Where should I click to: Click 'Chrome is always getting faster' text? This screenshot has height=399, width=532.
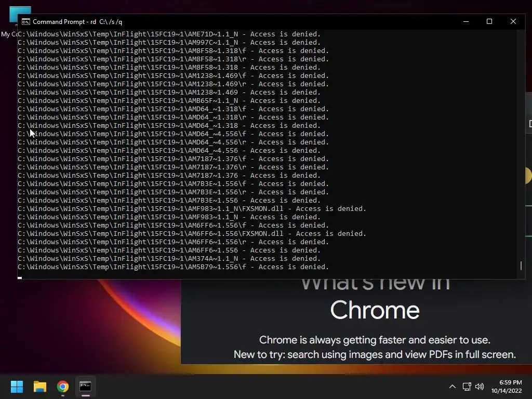pos(375,340)
